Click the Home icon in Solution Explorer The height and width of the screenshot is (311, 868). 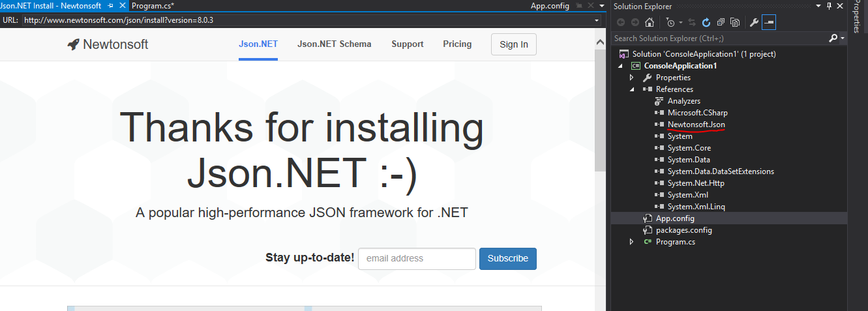click(650, 23)
